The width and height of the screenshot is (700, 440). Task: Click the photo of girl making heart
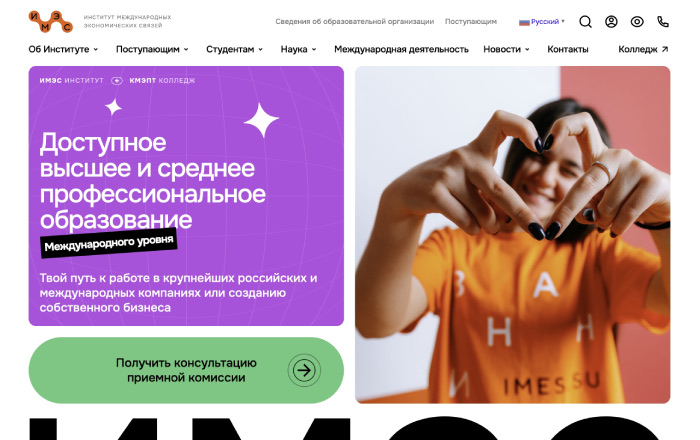[x=512, y=235]
